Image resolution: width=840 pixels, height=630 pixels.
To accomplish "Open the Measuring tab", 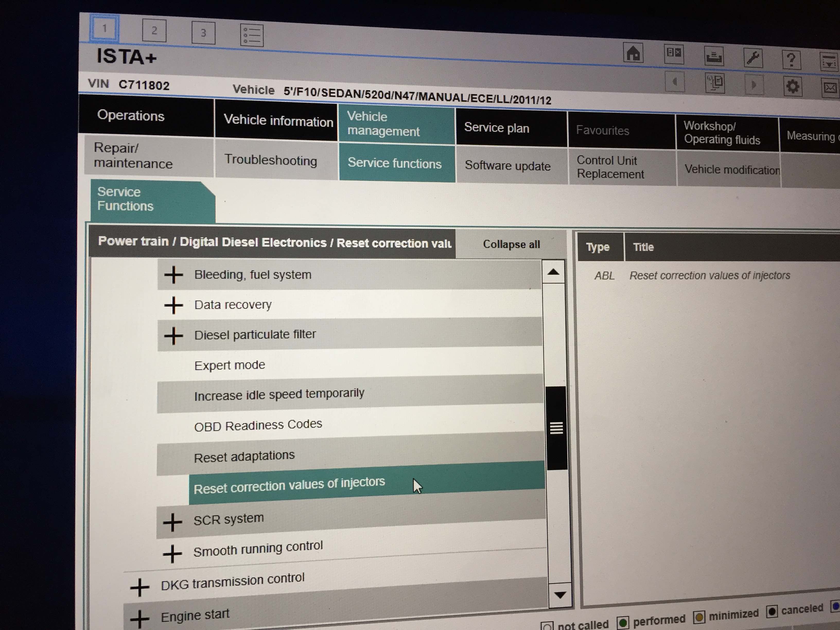I will pos(810,136).
